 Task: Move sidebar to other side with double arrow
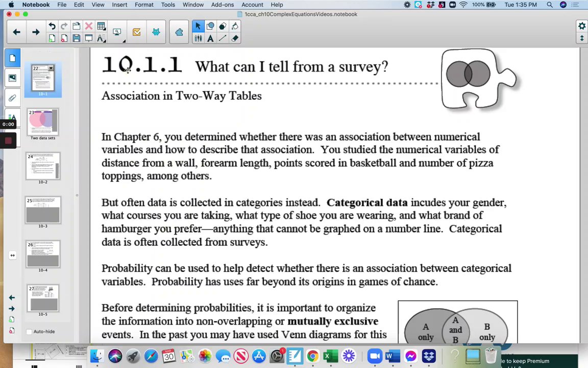click(x=12, y=256)
